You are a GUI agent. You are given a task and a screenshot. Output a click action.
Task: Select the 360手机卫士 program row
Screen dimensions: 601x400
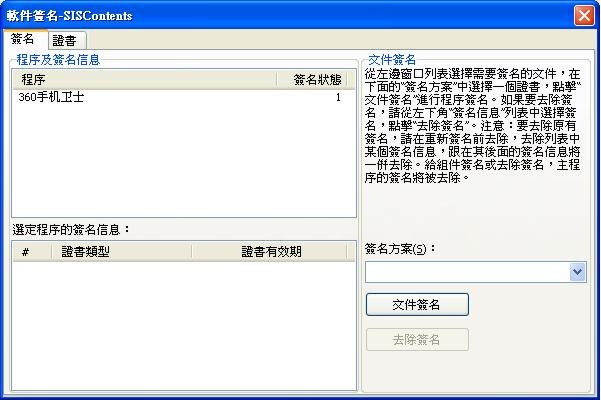tap(184, 97)
